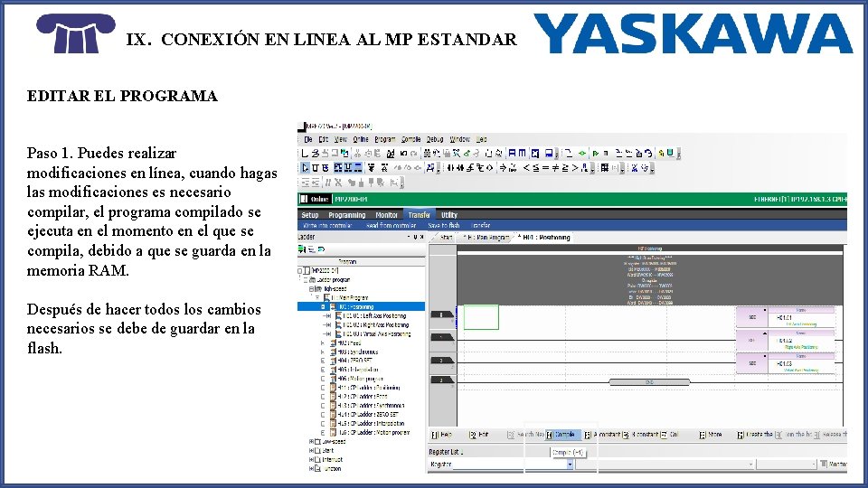Click the F4 Compile function key button
The height and width of the screenshot is (488, 868).
pyautogui.click(x=563, y=435)
